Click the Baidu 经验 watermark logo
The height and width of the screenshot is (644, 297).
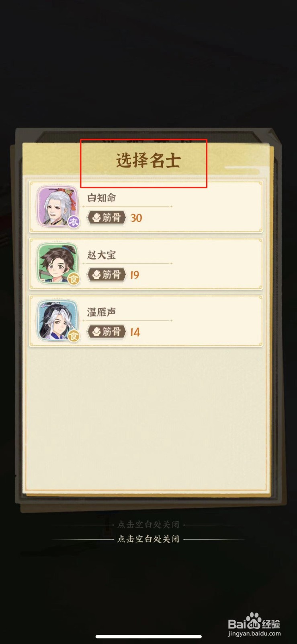point(254,625)
